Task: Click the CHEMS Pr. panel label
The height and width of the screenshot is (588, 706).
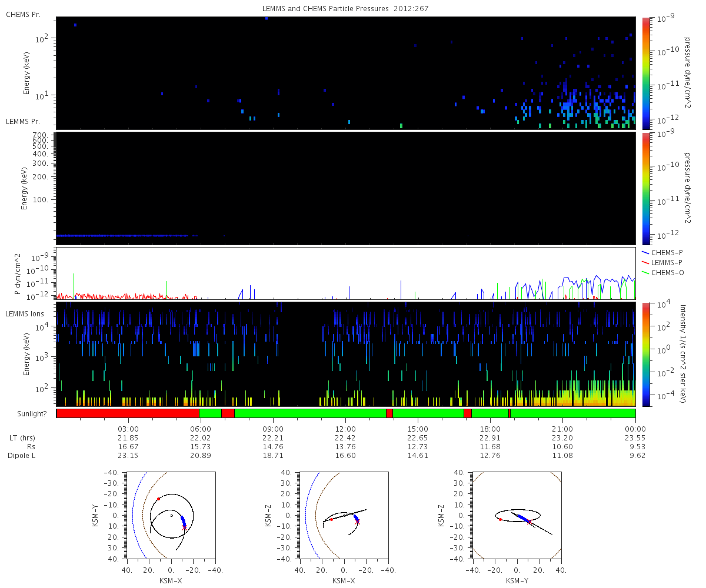Action: click(x=23, y=14)
